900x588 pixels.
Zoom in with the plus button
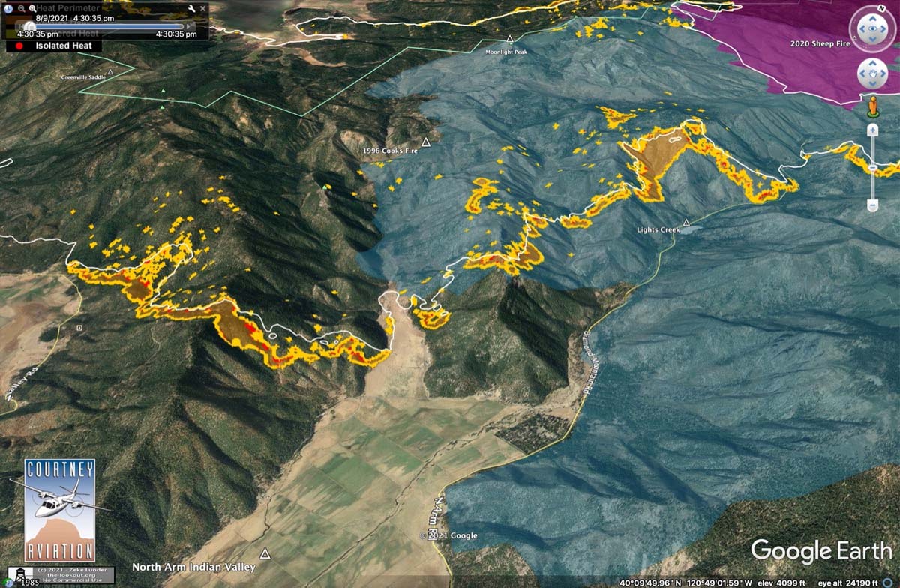pyautogui.click(x=872, y=130)
